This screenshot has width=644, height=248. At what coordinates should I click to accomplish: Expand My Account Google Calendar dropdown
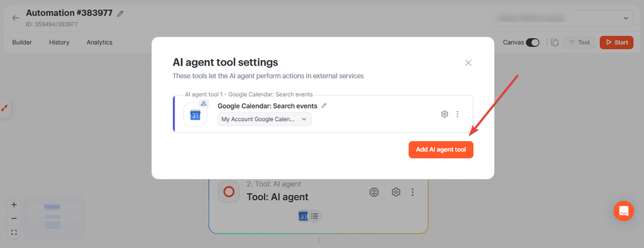click(x=265, y=119)
